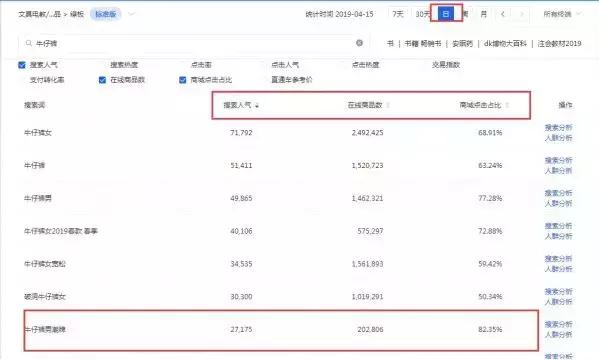This screenshot has width=599, height=360.
Task: Click mall click share 82.35%
Action: tap(490, 329)
